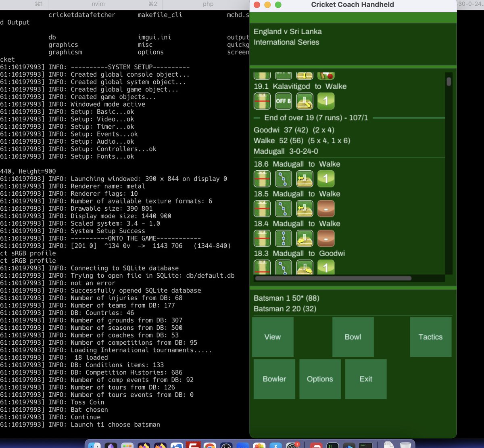This screenshot has height=448, width=484.
Task: Click the ball movement icon for ball 18.6
Action: [284, 179]
